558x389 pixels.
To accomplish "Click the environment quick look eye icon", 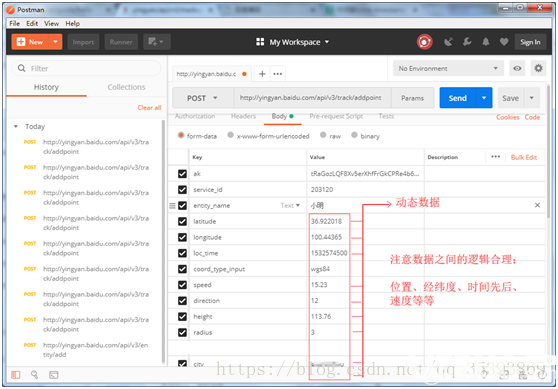I will point(517,68).
